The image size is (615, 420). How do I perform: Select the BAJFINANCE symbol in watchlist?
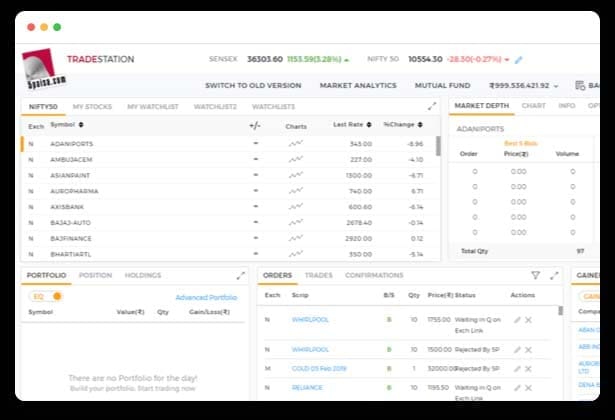point(71,238)
